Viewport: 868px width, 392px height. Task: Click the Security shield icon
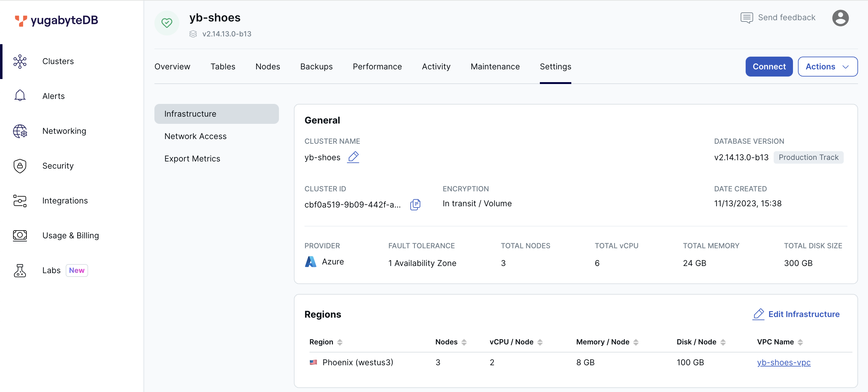click(x=20, y=166)
